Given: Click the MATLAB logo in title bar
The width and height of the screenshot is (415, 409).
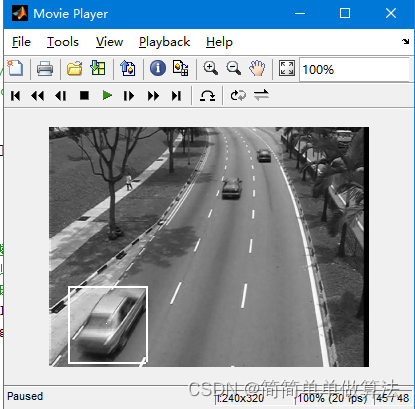Looking at the screenshot, I should tap(20, 13).
